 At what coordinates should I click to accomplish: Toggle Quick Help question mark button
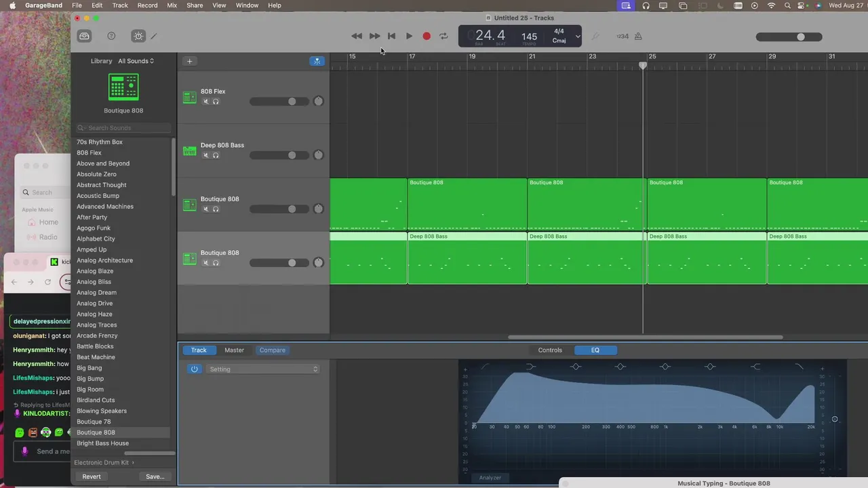click(111, 36)
